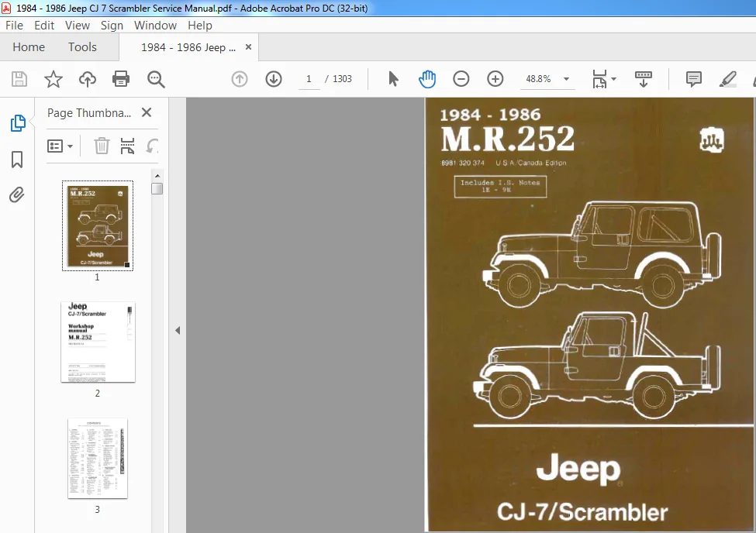Select the arrow Selection tool
The height and width of the screenshot is (533, 756).
(x=393, y=79)
